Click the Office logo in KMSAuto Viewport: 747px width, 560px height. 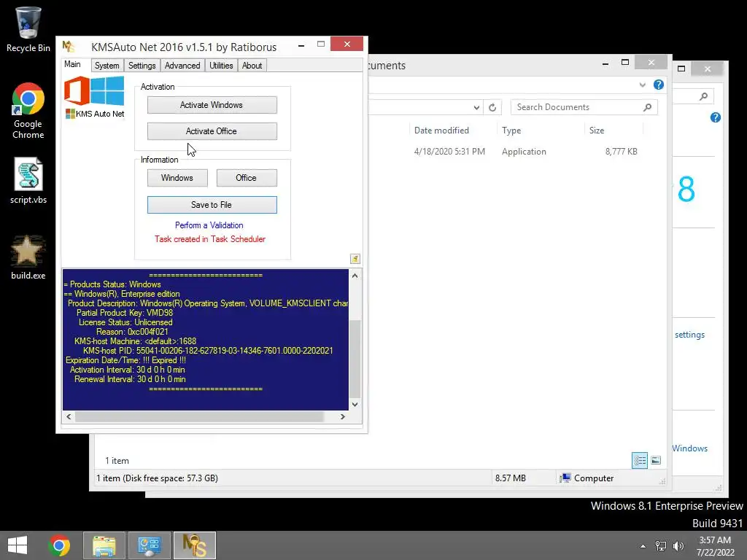[77, 90]
